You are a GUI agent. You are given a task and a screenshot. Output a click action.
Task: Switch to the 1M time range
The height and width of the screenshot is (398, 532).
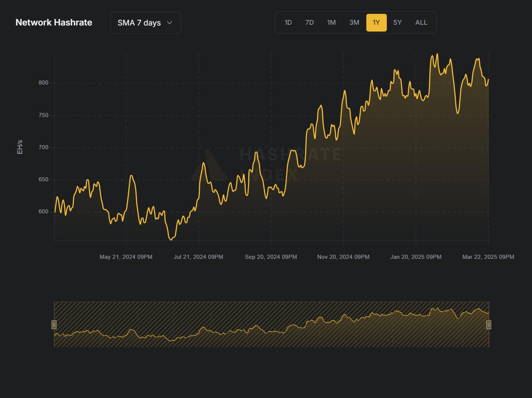pyautogui.click(x=331, y=23)
